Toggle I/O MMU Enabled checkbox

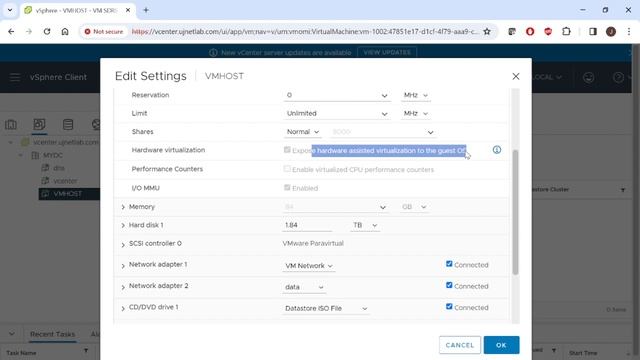pyautogui.click(x=287, y=187)
